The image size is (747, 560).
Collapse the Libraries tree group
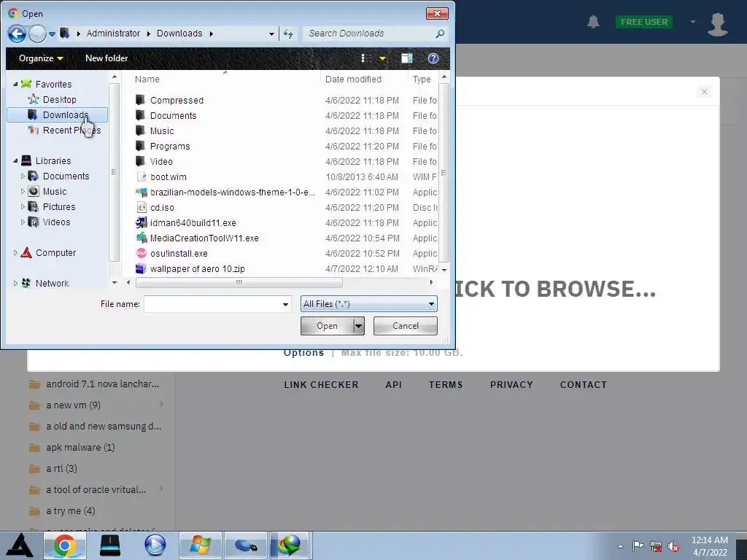coord(15,160)
